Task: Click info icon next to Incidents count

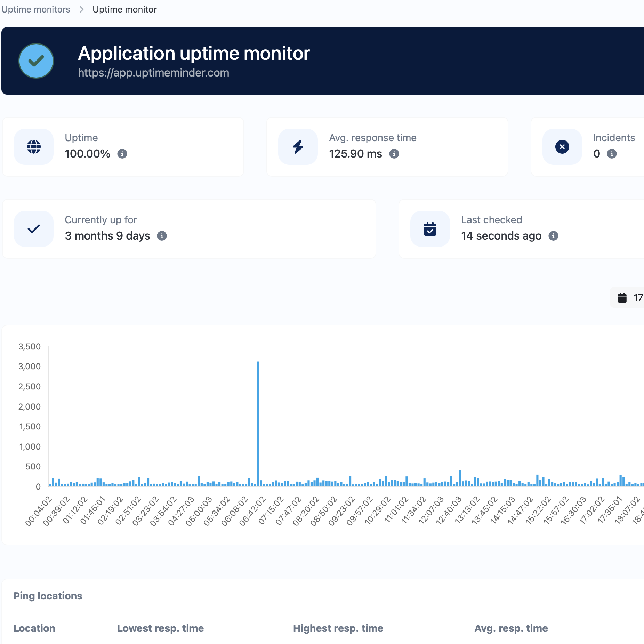Action: [612, 154]
